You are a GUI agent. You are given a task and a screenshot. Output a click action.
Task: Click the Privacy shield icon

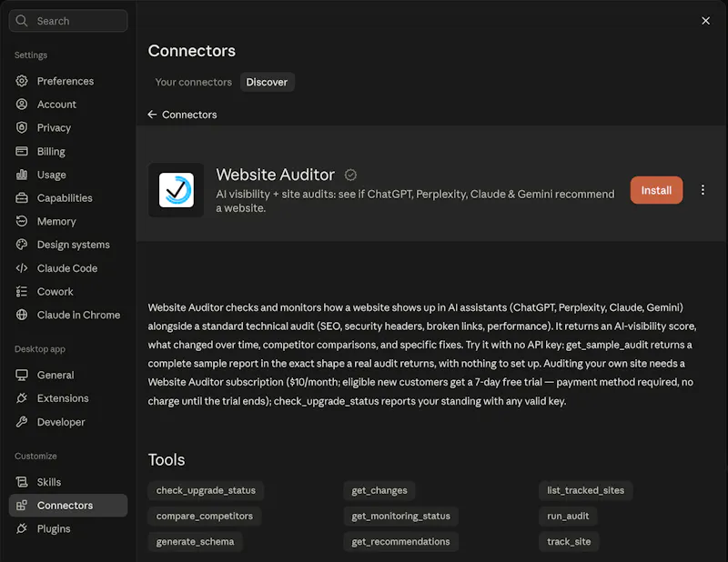coord(21,127)
